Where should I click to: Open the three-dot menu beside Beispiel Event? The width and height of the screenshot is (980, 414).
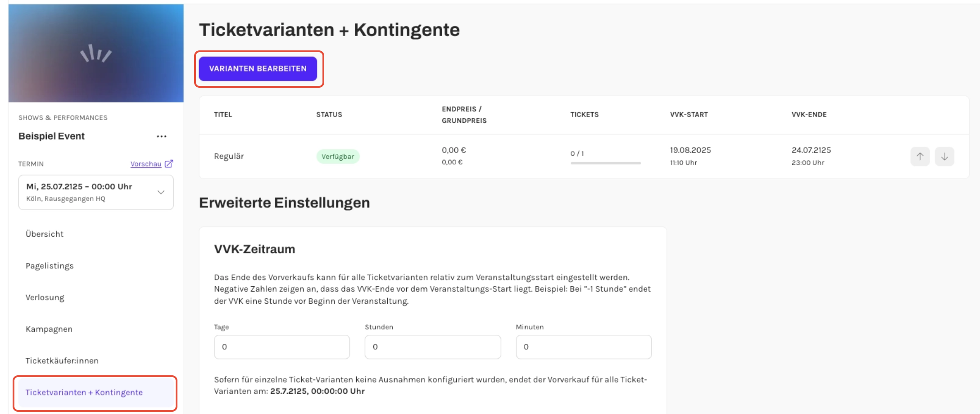162,136
